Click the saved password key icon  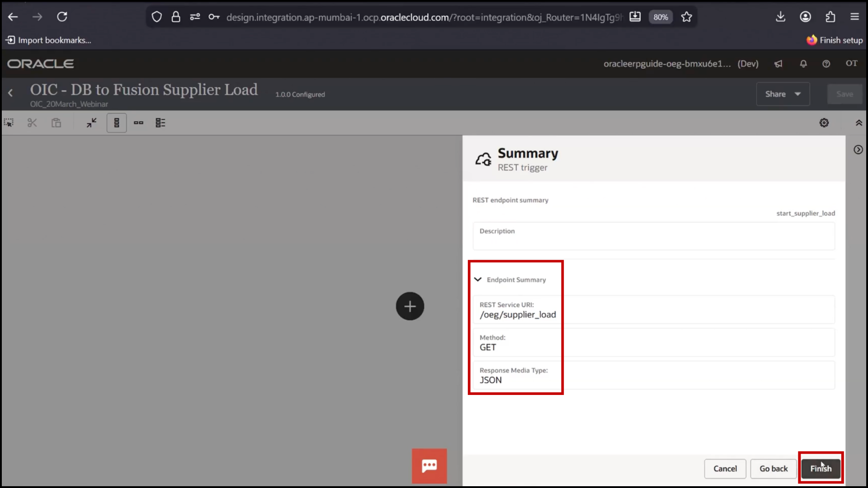point(214,17)
